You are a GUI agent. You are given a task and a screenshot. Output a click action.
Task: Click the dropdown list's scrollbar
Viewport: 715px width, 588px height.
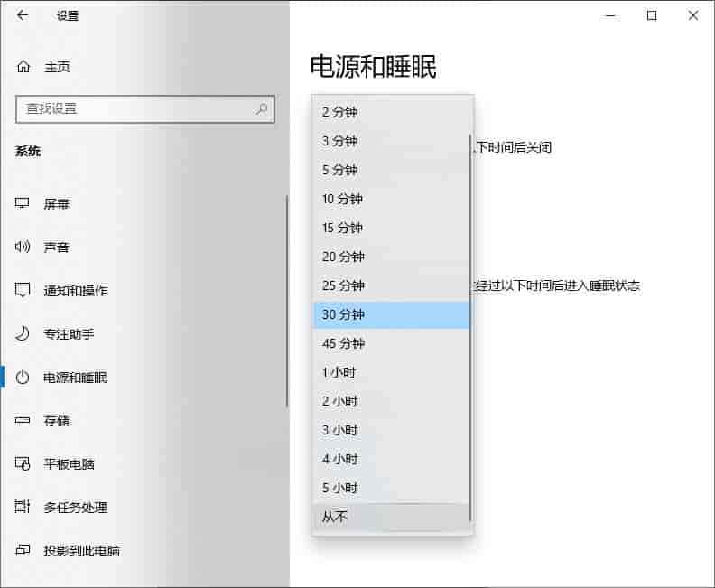470,328
